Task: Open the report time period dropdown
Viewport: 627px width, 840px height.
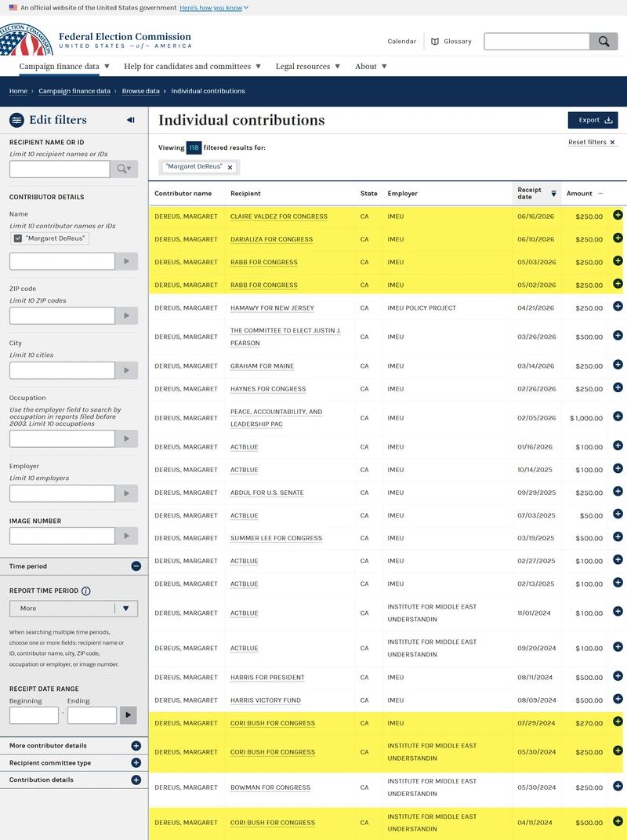Action: [74, 609]
